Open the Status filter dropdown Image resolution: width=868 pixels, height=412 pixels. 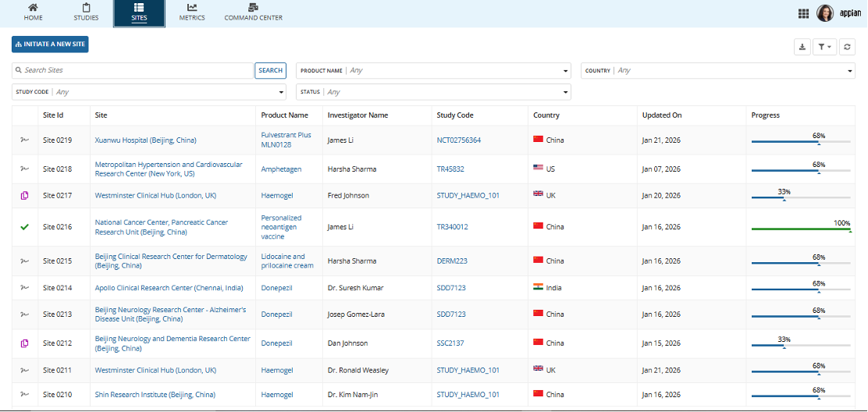[x=433, y=92]
